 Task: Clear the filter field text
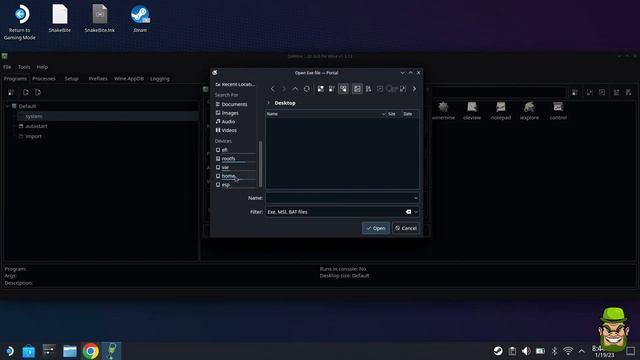pyautogui.click(x=408, y=212)
